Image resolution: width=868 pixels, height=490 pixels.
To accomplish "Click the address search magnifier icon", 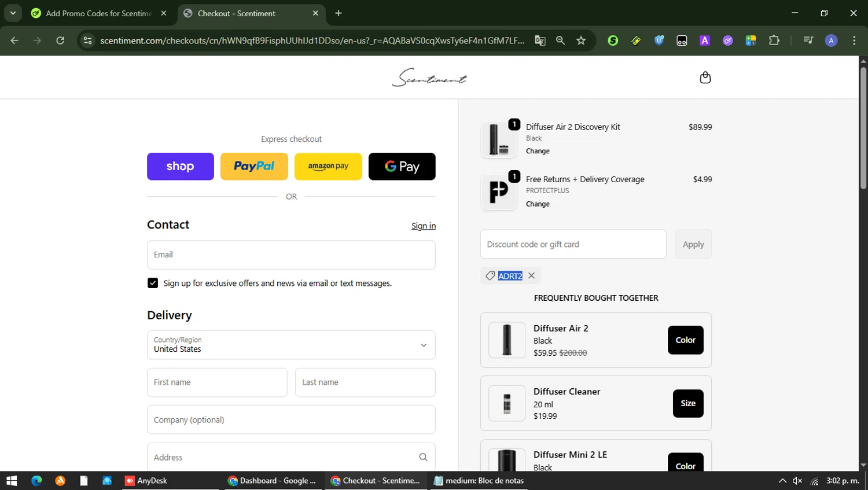I will pyautogui.click(x=423, y=457).
